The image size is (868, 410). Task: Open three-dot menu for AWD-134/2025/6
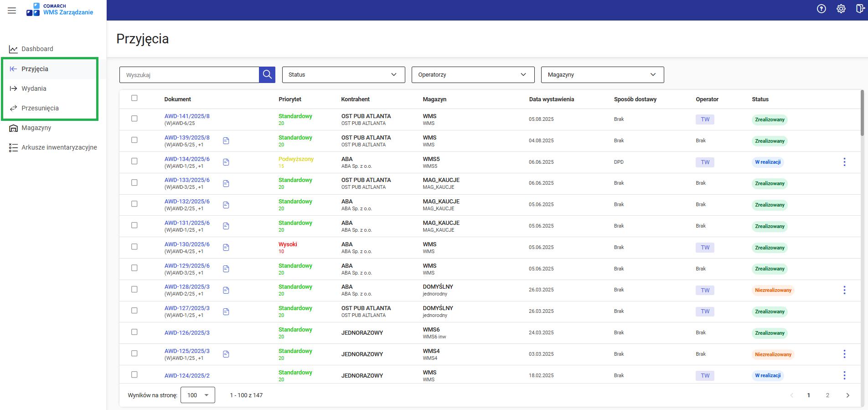tap(844, 162)
